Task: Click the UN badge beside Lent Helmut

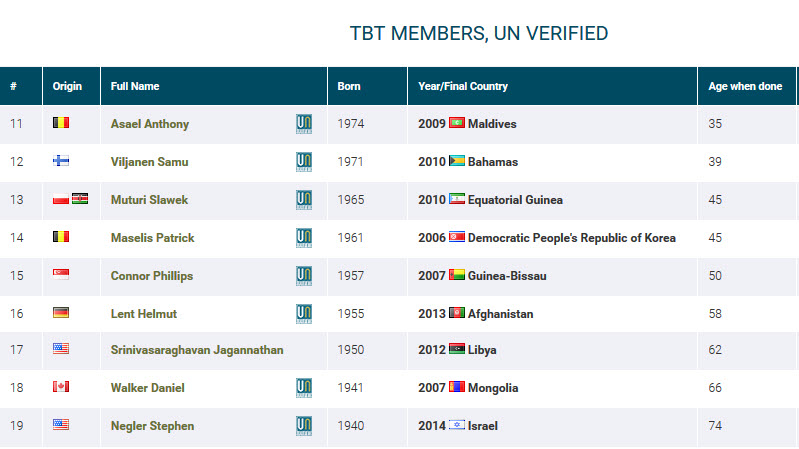Action: 303,314
